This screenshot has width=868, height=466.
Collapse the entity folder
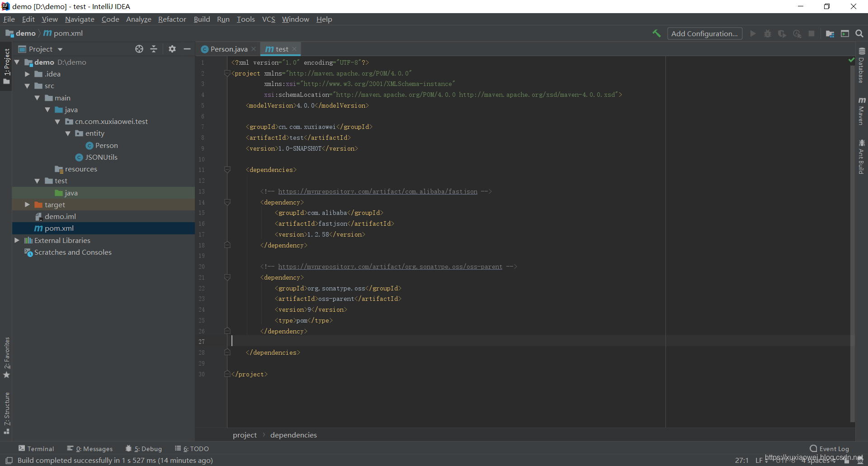click(x=68, y=133)
